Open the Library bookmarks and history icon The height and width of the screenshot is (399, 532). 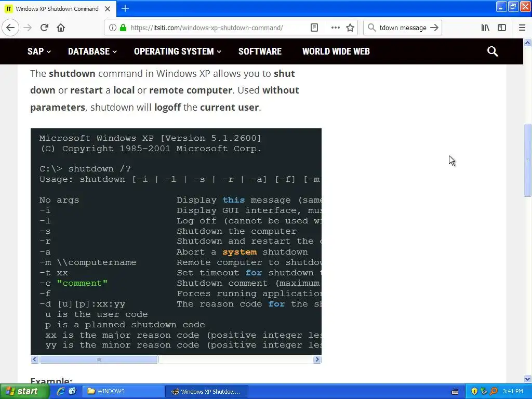click(485, 28)
